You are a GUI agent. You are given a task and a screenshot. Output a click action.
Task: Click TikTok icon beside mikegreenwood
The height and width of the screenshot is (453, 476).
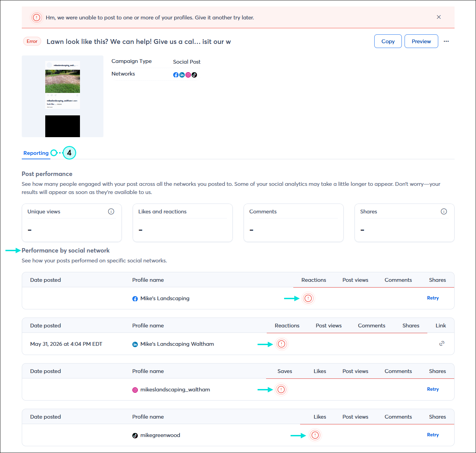[135, 436]
